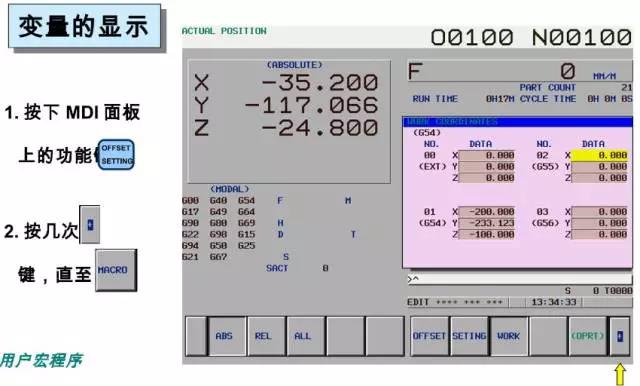Click the blank leftmost softkey beside ABS
This screenshot has width=640, height=386.
[x=196, y=336]
